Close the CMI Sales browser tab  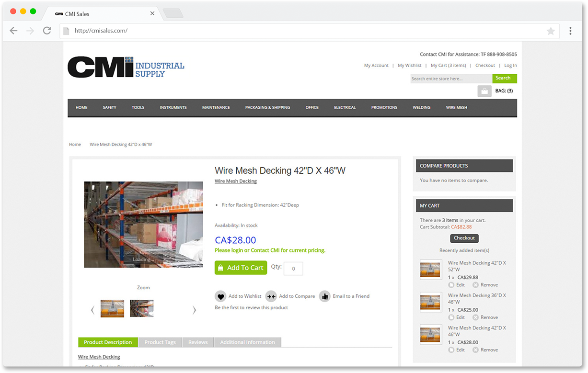point(152,13)
